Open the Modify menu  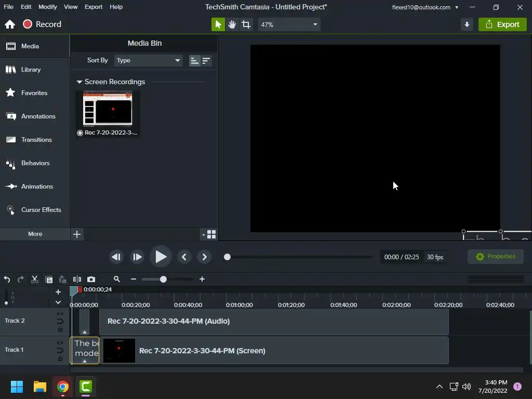[x=47, y=7]
